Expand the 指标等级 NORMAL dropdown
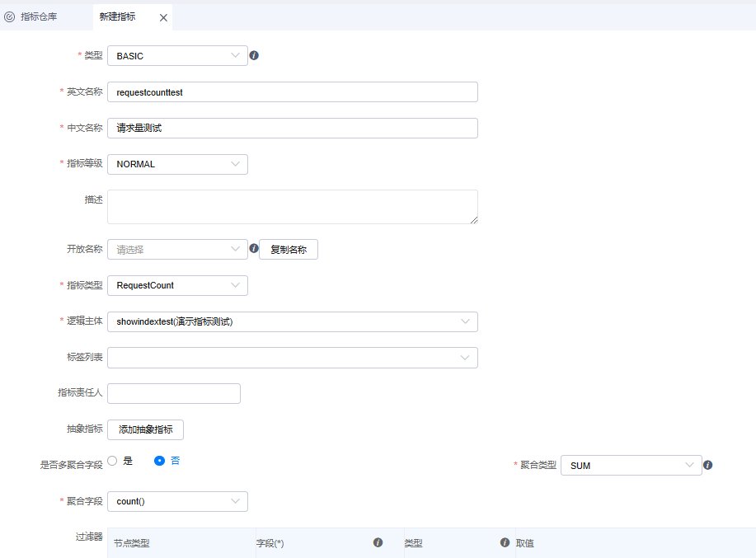This screenshot has width=756, height=558. tap(177, 164)
